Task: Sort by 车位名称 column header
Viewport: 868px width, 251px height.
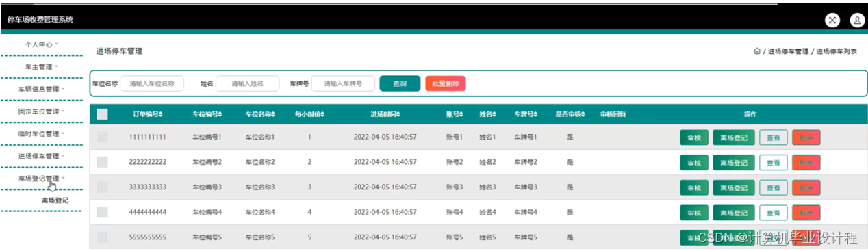Action: [x=260, y=114]
